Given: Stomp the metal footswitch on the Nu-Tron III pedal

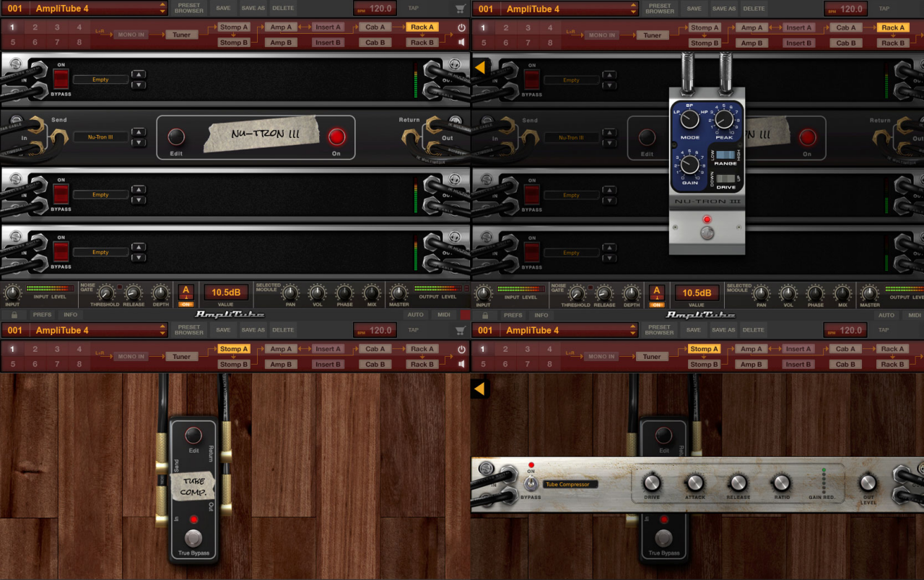Looking at the screenshot, I should pyautogui.click(x=707, y=233).
